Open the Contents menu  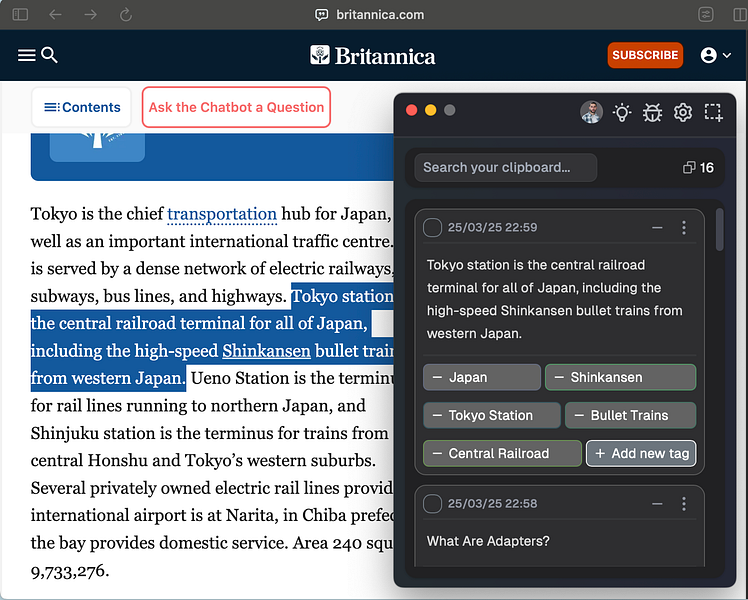click(82, 107)
